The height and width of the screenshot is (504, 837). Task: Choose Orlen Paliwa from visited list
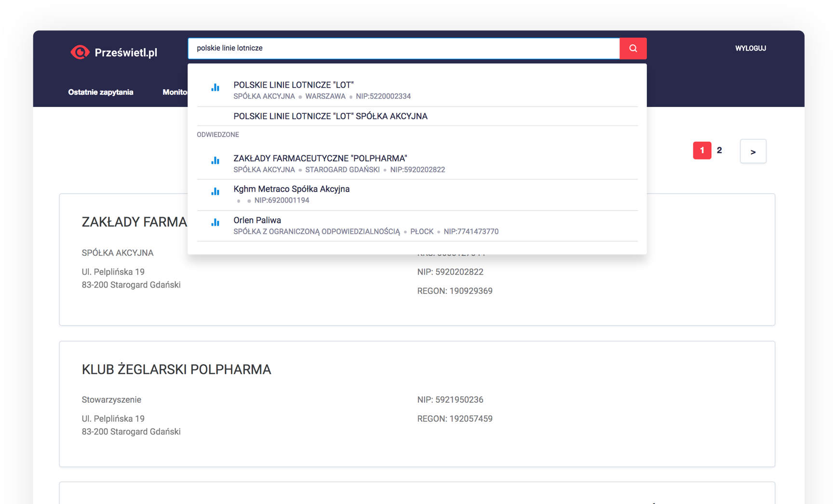257,220
